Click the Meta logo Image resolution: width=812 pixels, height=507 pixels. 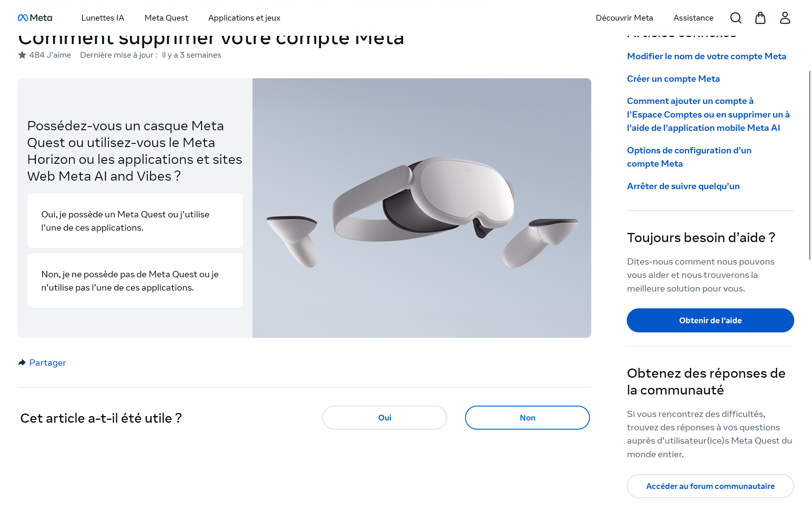[35, 18]
